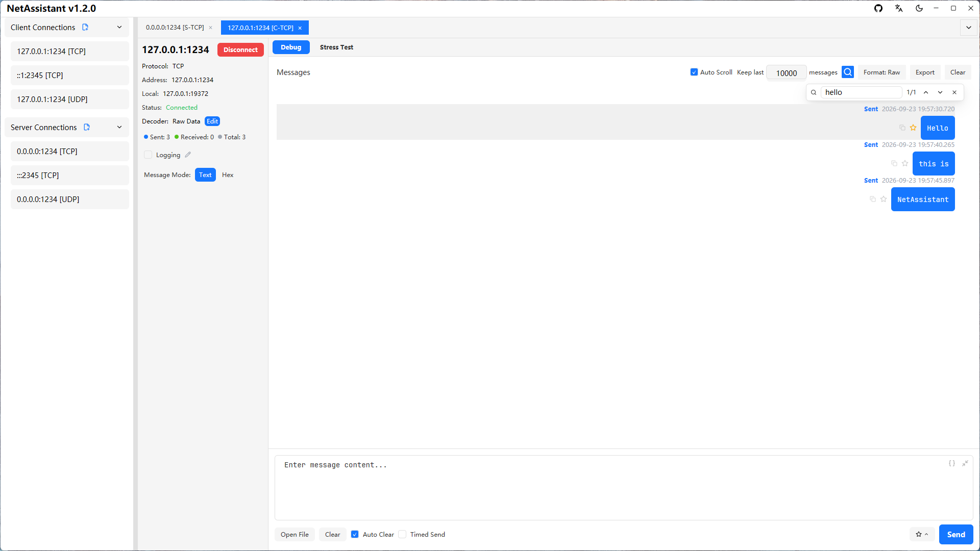Select the Debug tab
980x551 pixels.
tap(291, 47)
